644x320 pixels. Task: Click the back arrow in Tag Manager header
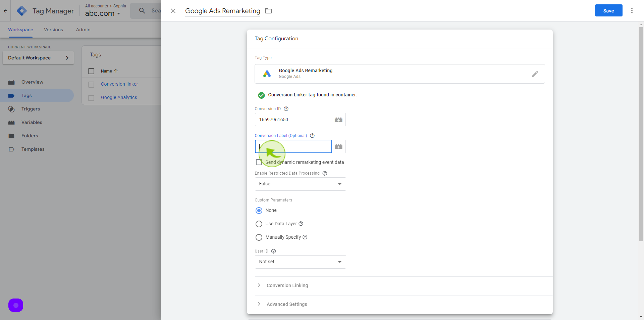(5, 11)
